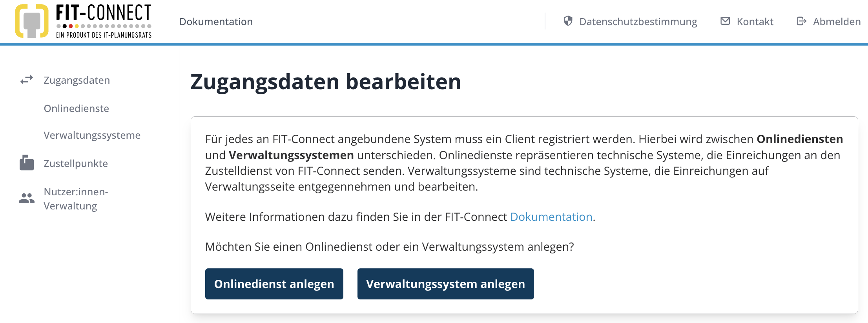Image resolution: width=868 pixels, height=323 pixels.
Task: Click the FIT-Connect logo icon
Action: coord(32,21)
